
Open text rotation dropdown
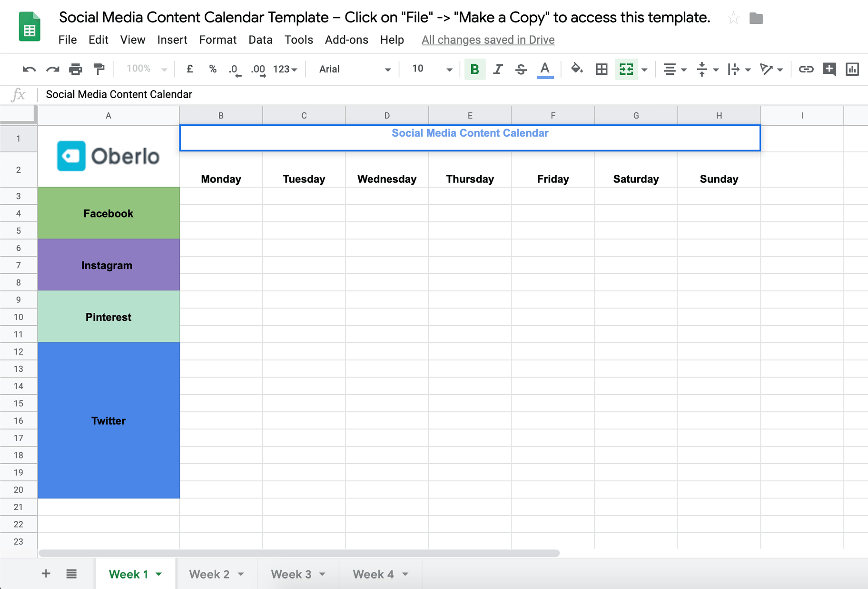coord(771,70)
